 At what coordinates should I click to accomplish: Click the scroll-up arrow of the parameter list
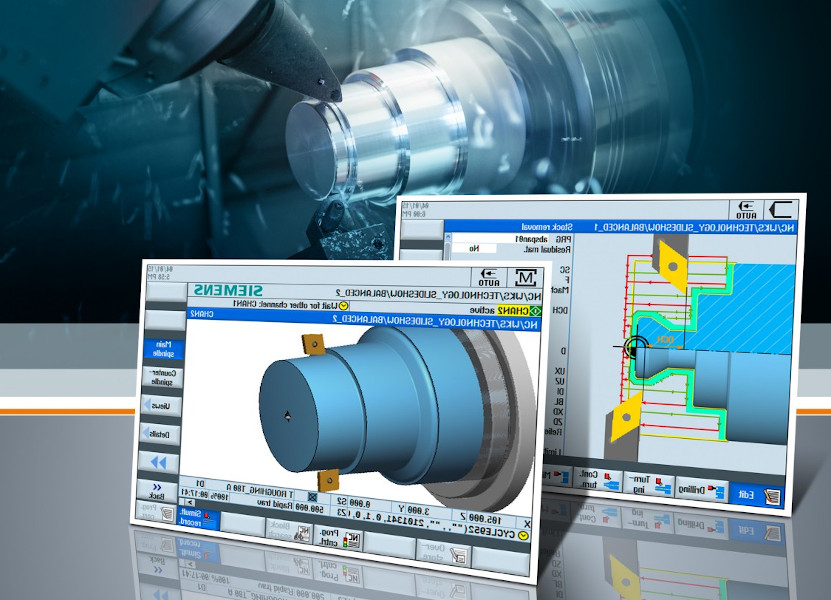click(448, 238)
